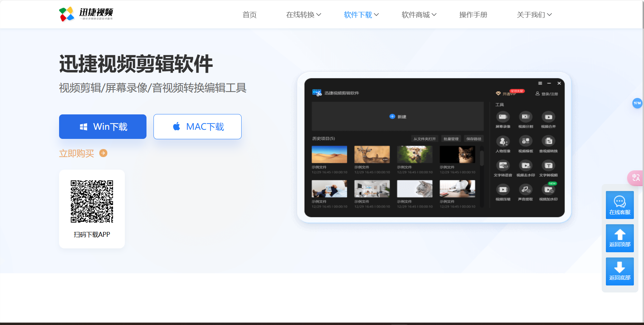Click the MAC下载 download button
The height and width of the screenshot is (325, 644).
tap(197, 127)
